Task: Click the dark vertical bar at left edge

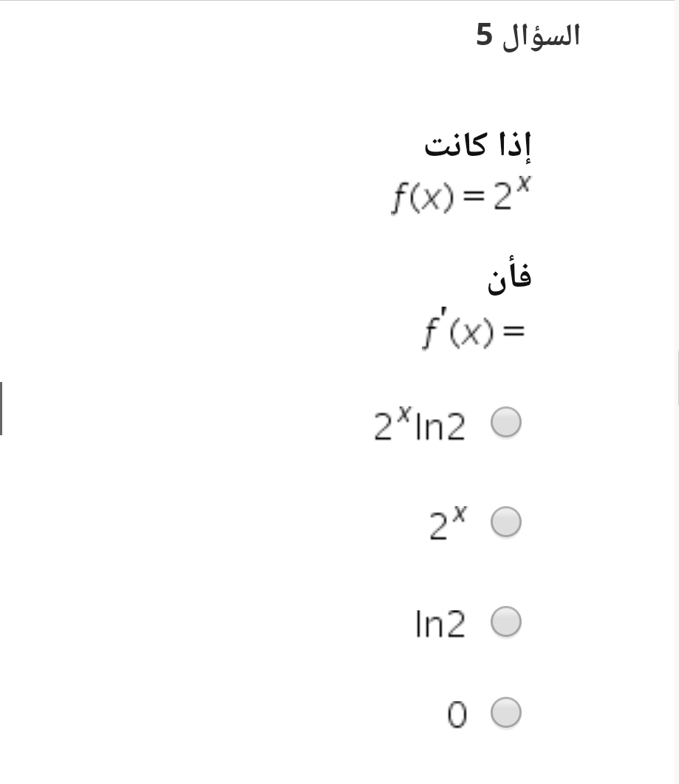Action: pos(1,409)
